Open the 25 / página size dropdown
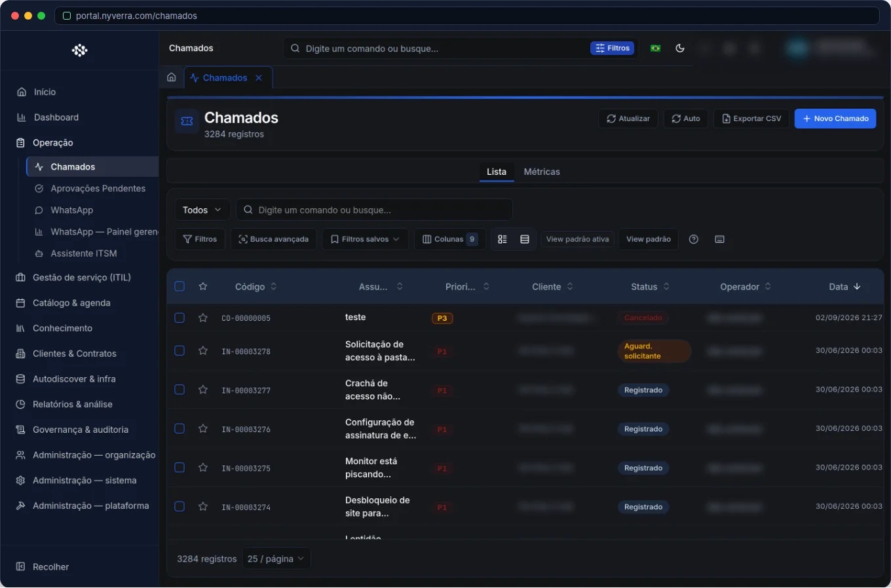Image resolution: width=891 pixels, height=588 pixels. point(276,559)
